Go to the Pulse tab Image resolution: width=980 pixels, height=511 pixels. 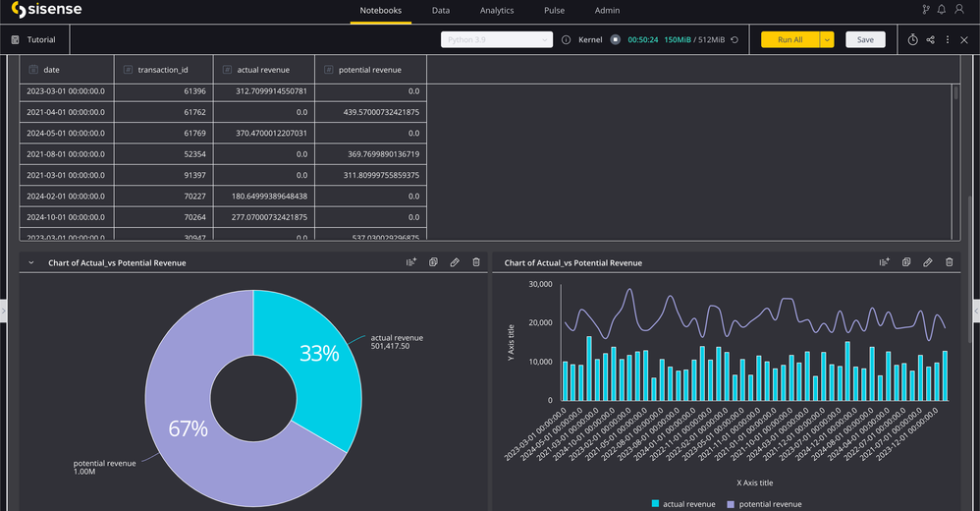click(554, 11)
